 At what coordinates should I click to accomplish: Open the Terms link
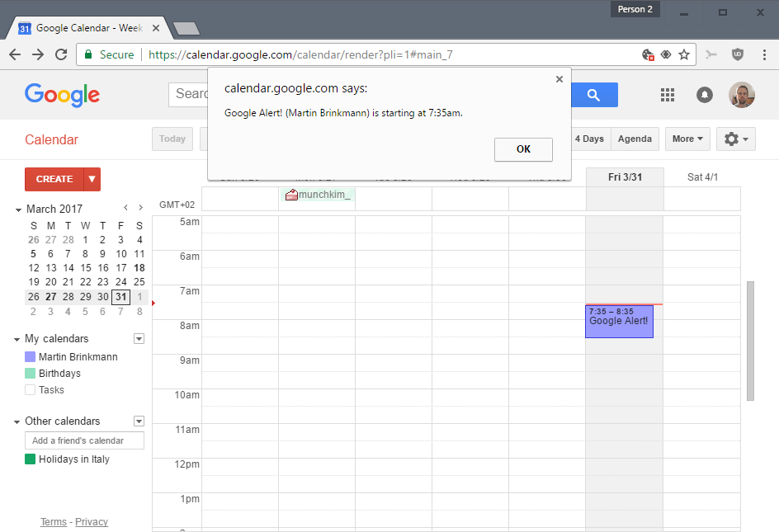point(54,521)
